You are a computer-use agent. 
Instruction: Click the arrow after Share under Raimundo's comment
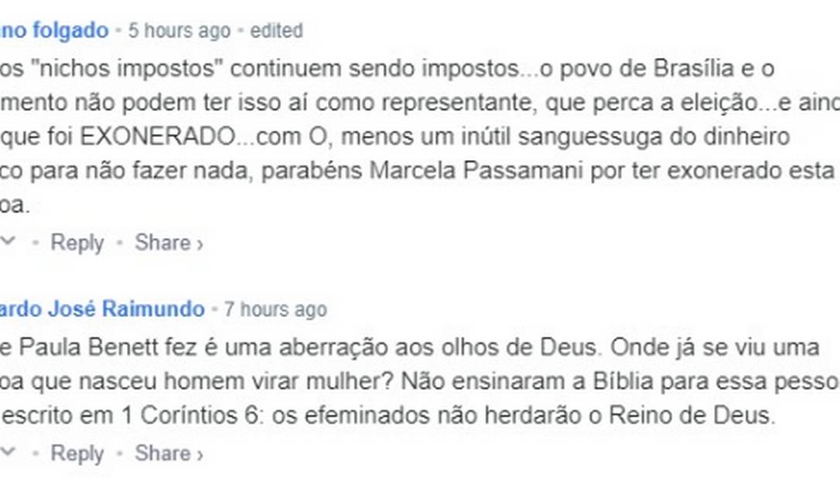pos(200,455)
